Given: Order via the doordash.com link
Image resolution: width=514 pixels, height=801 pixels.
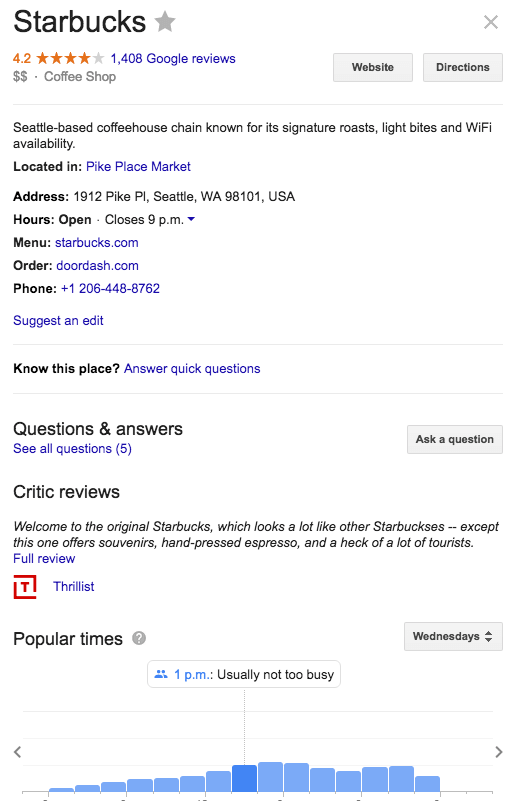Looking at the screenshot, I should pyautogui.click(x=97, y=266).
